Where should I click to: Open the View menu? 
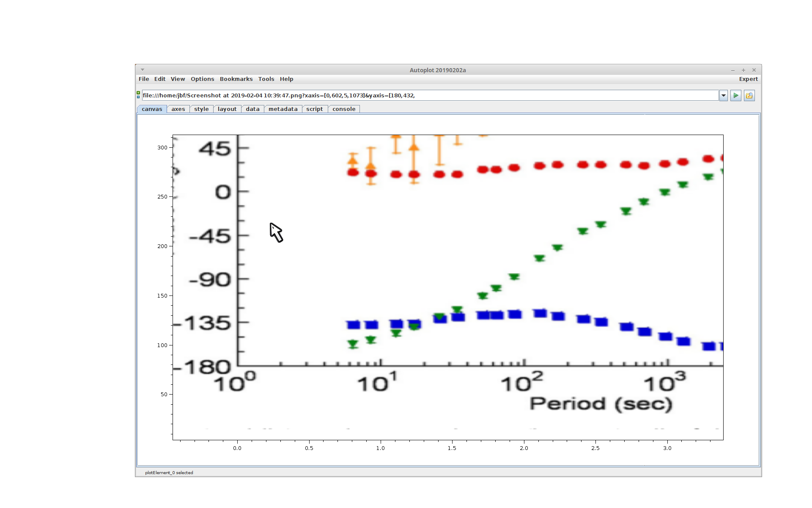178,79
